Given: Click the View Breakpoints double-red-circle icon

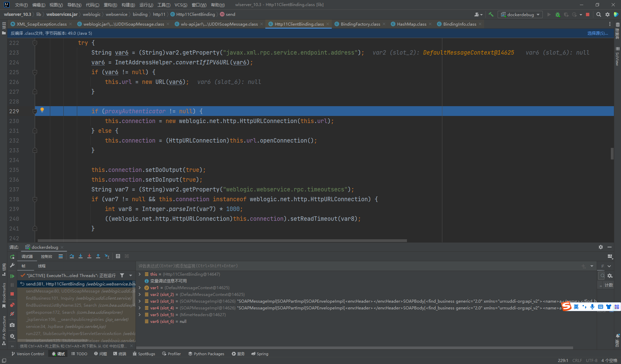Looking at the screenshot, I should pyautogui.click(x=12, y=305).
